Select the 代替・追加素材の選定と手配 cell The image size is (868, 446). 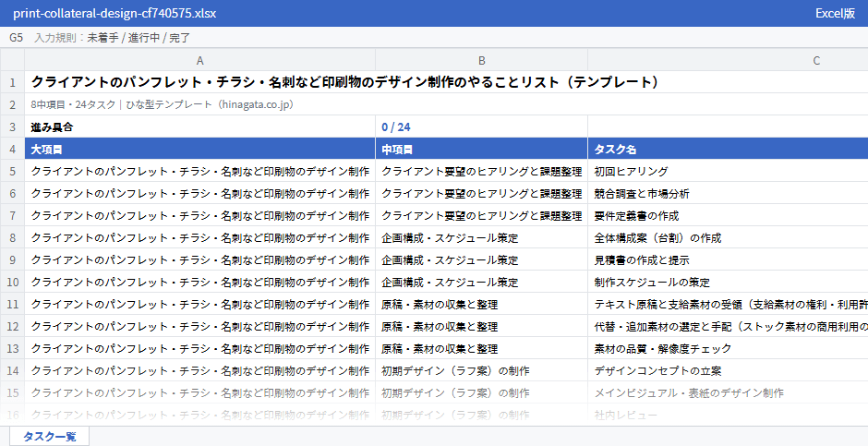pos(728,326)
